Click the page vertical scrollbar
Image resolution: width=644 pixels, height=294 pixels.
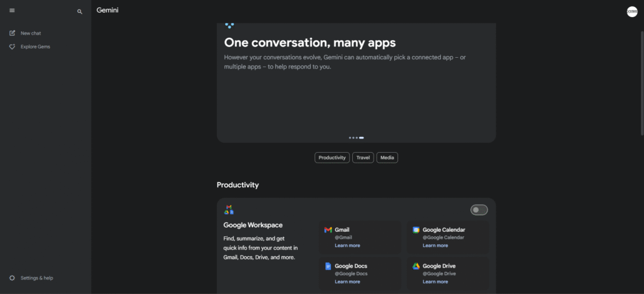(x=642, y=84)
